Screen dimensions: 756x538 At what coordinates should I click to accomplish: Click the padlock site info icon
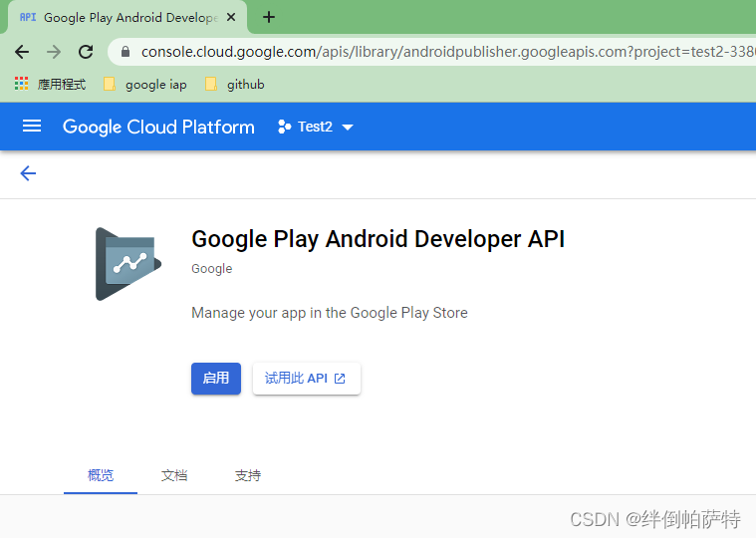point(126,52)
